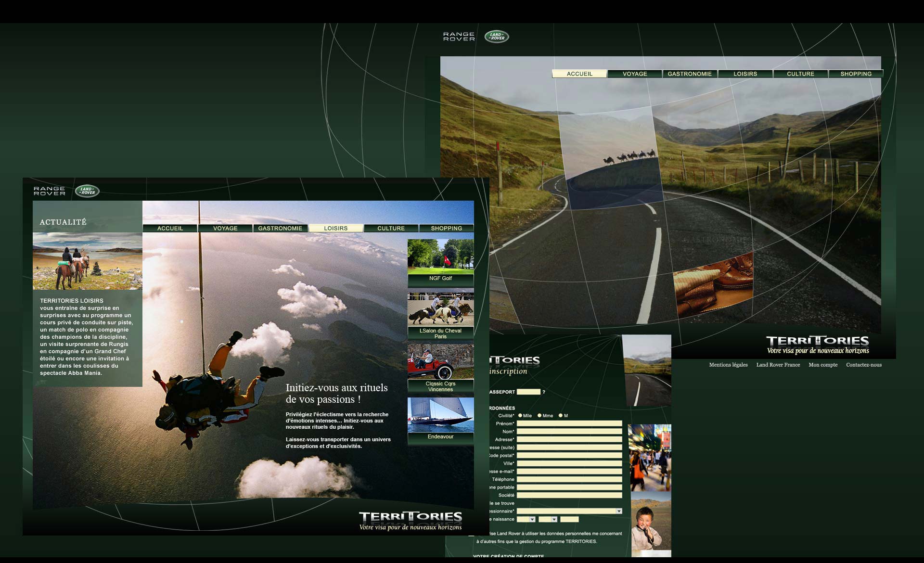924x563 pixels.
Task: Click the 'inscription' title on the form page
Action: [508, 371]
